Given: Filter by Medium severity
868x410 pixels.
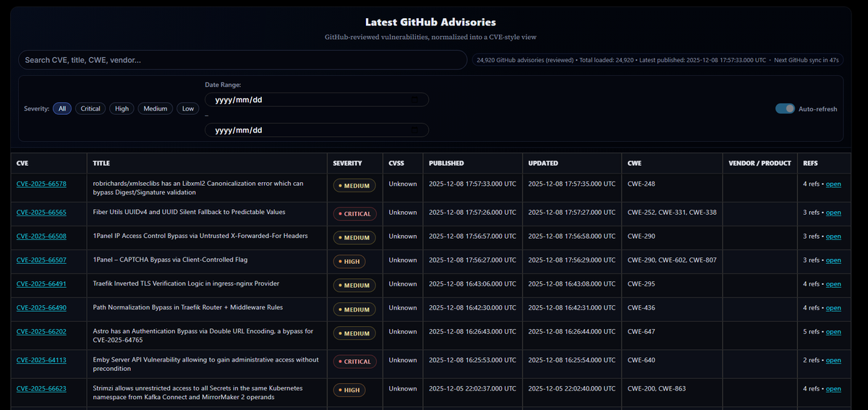Looking at the screenshot, I should [x=156, y=108].
